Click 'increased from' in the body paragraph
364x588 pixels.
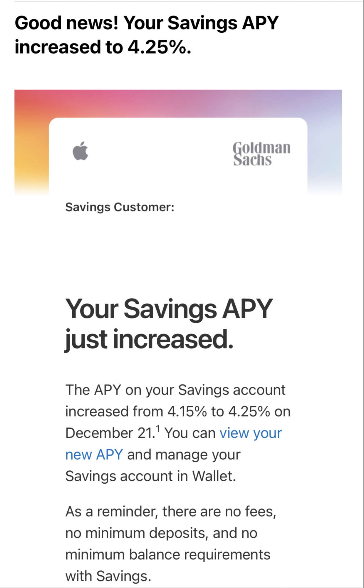pyautogui.click(x=114, y=412)
